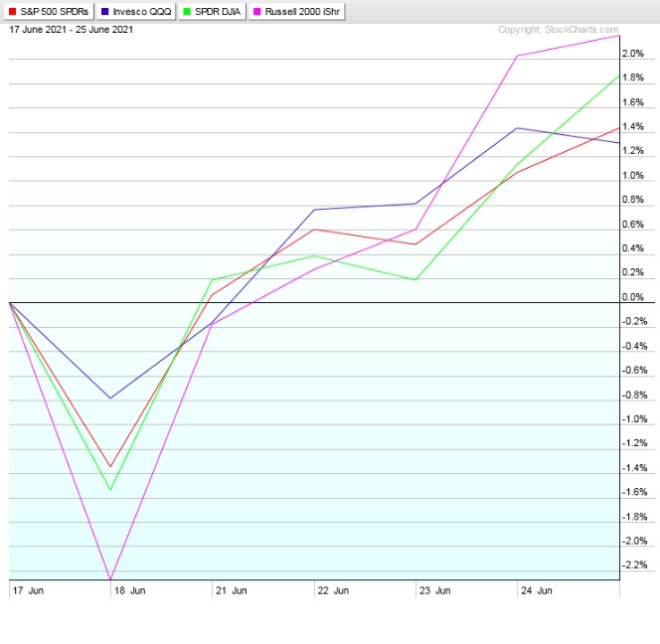Click the 1.8% y-axis label

coord(633,78)
